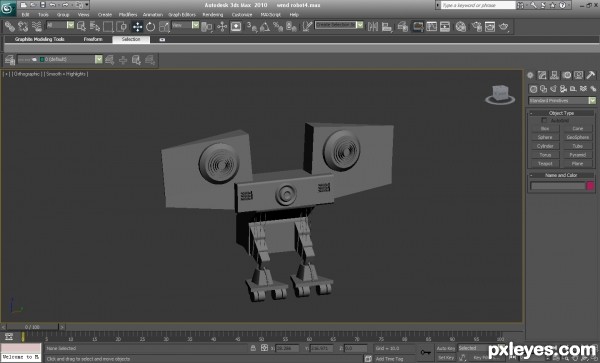This screenshot has width=600, height=363.
Task: Click the Select and Manipulate tool
Action: 222,26
